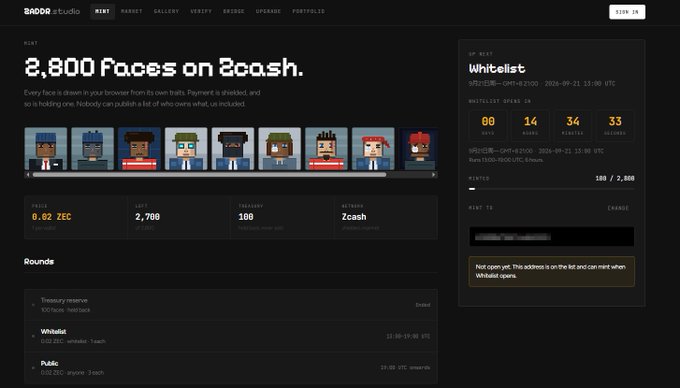Open the Mint tab in navigation

(102, 12)
